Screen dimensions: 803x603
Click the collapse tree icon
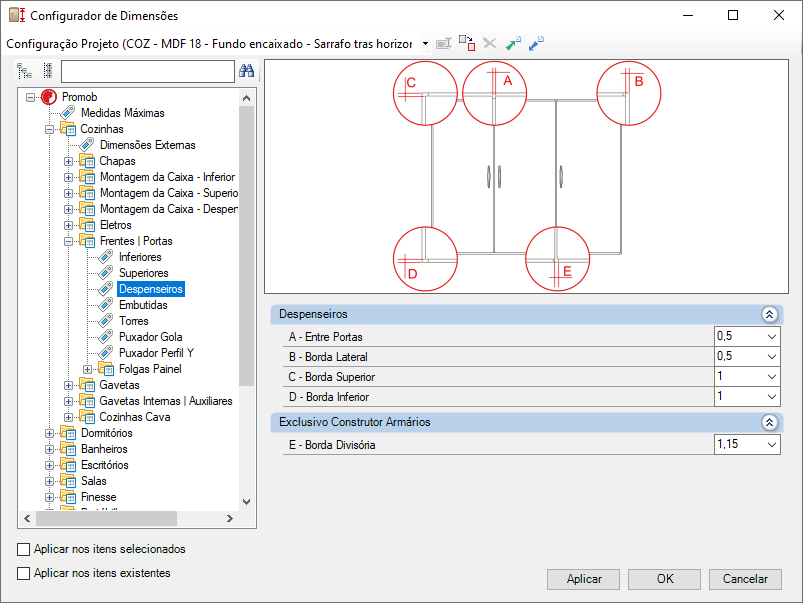coord(48,71)
